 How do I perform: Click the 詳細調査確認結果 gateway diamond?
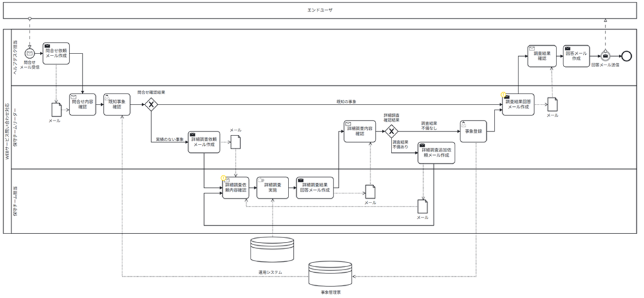tap(392, 132)
